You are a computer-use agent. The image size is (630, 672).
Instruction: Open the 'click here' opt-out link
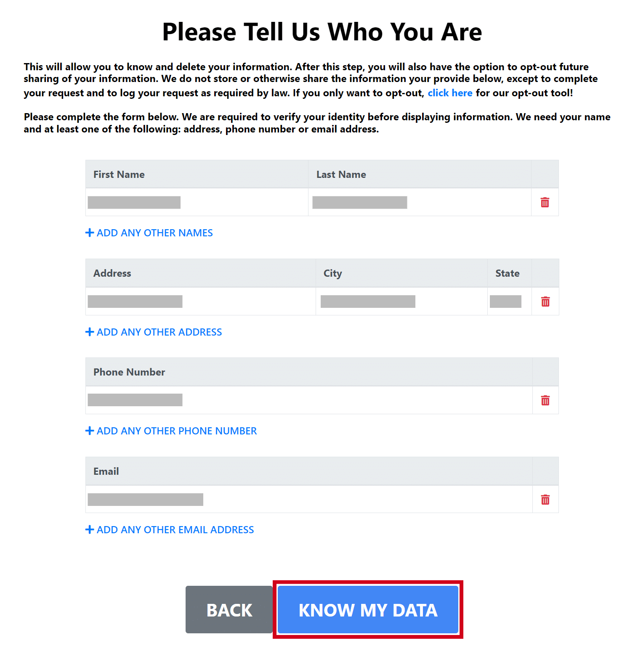pyautogui.click(x=450, y=93)
